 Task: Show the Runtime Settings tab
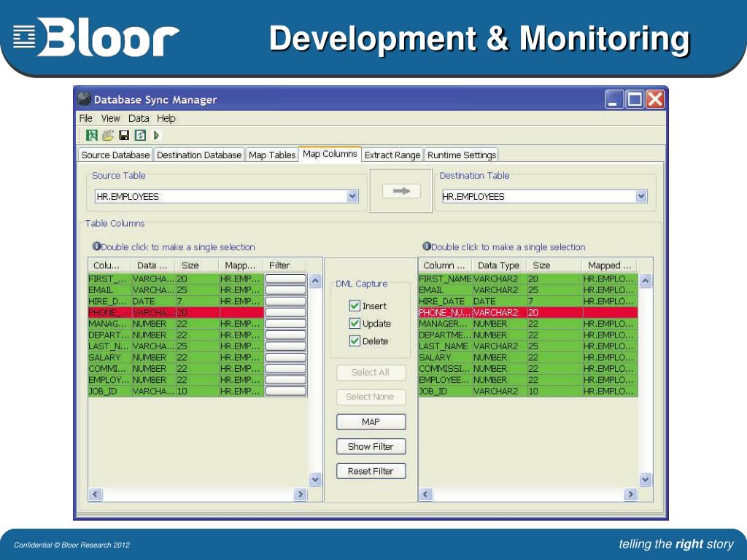(462, 155)
